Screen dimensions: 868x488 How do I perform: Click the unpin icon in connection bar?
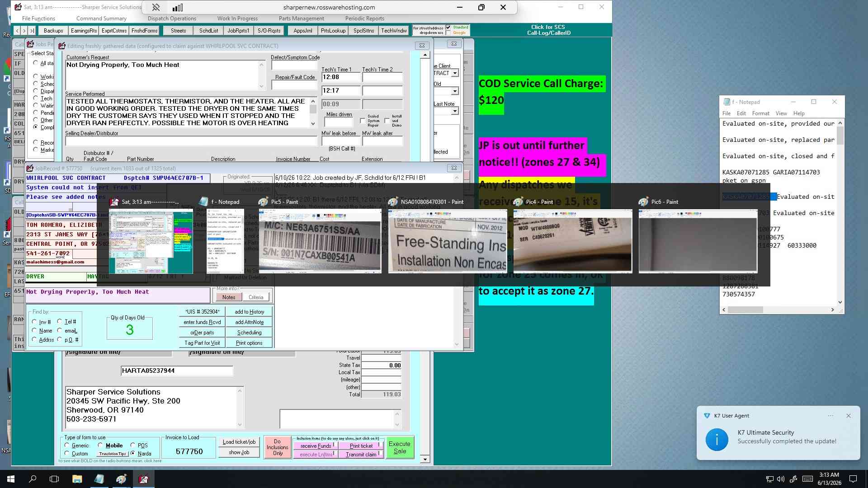(x=156, y=7)
